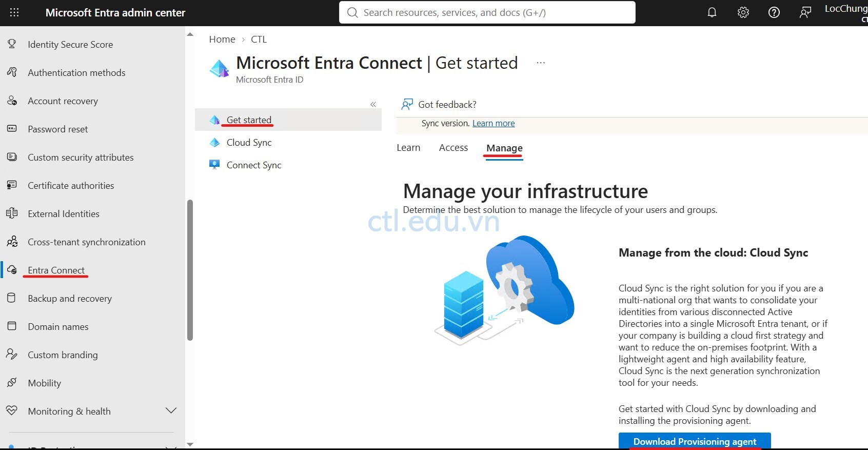This screenshot has height=450, width=868.
Task: Click the Authentication methods icon
Action: [12, 72]
